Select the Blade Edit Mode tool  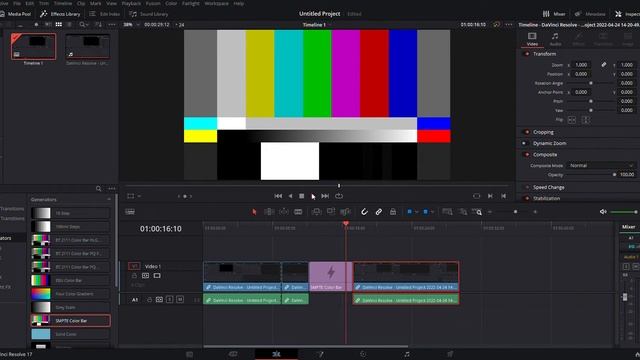pyautogui.click(x=298, y=212)
